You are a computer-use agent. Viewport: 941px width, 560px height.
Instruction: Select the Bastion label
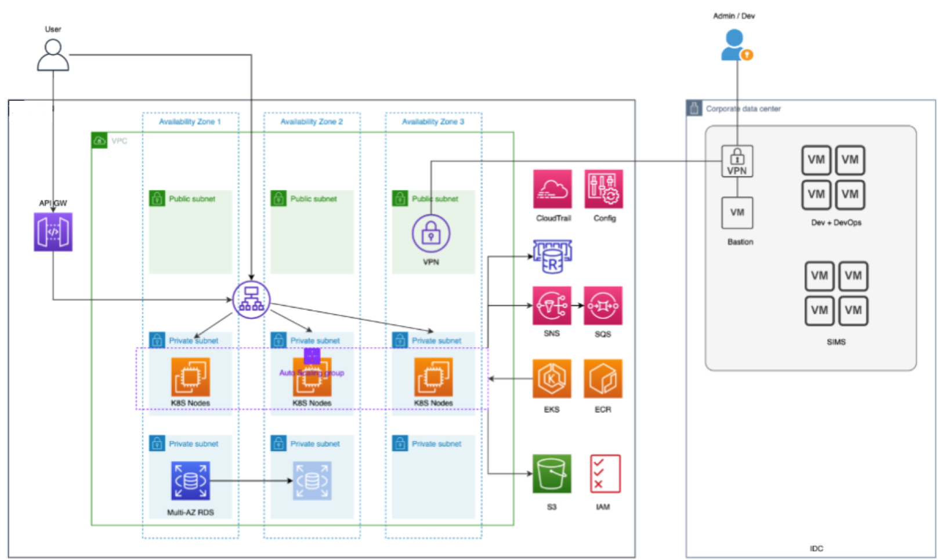(x=740, y=242)
